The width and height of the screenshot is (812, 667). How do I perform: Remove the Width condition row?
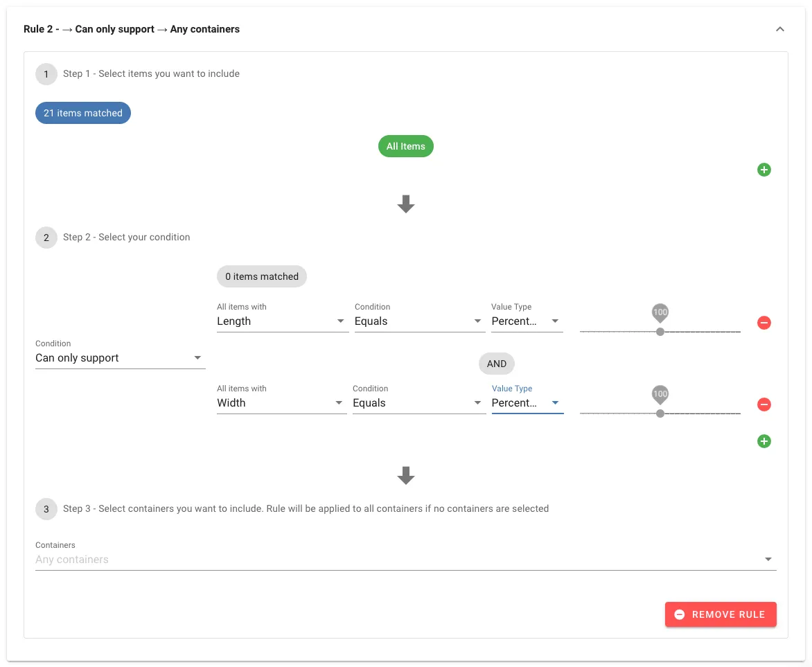coord(764,404)
